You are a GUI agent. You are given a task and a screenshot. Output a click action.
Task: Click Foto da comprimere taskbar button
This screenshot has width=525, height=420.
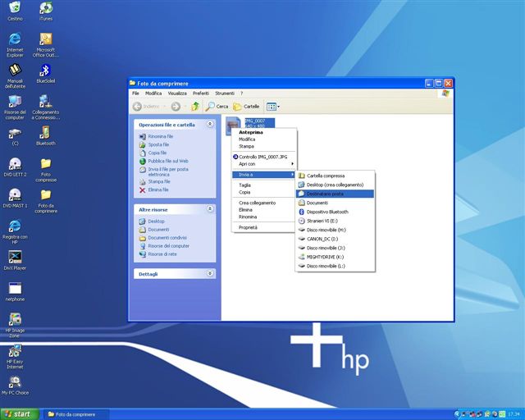click(76, 414)
